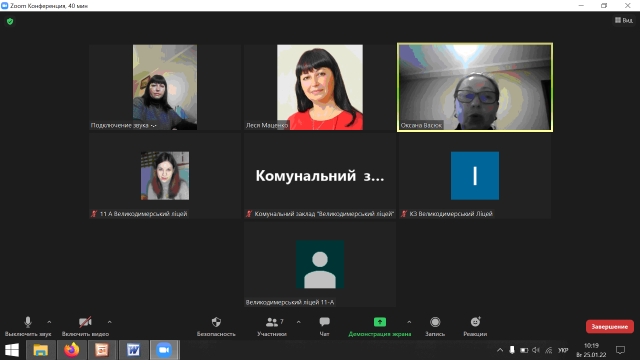Select the Подключение звука participant tile

[x=165, y=87]
